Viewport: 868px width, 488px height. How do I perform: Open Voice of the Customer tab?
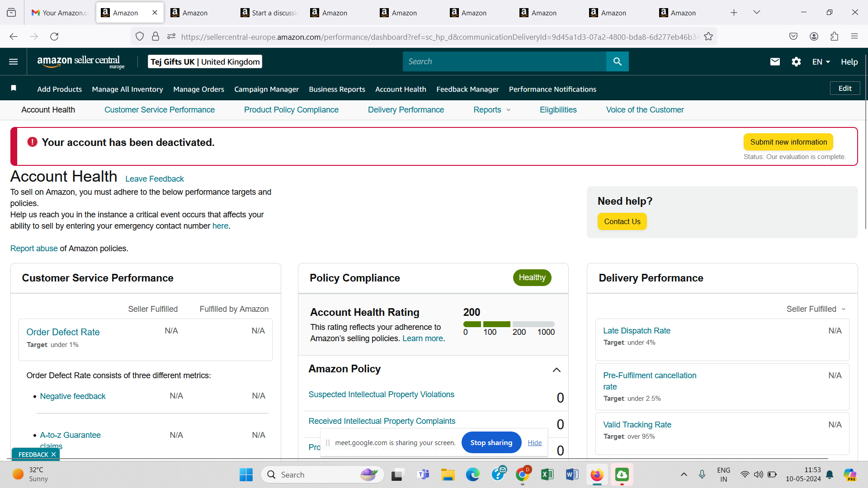pyautogui.click(x=645, y=110)
